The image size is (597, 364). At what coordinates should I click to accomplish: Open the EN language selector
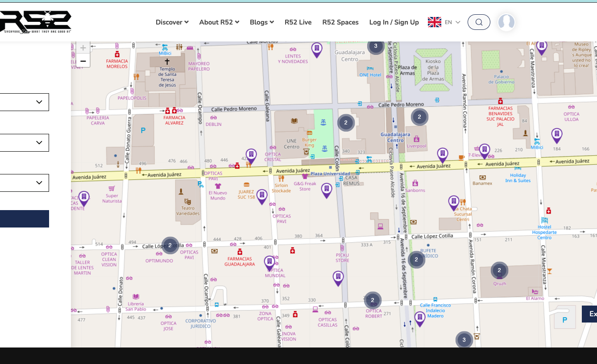click(x=444, y=22)
